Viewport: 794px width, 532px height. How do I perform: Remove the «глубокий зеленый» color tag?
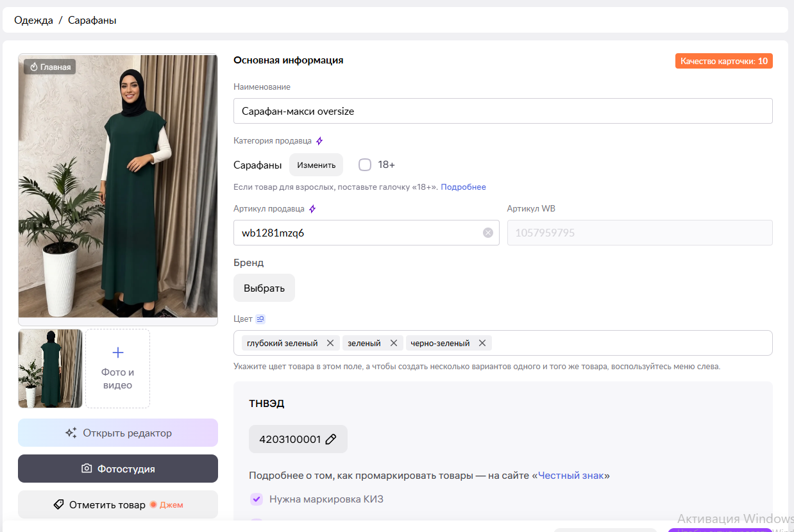click(330, 343)
